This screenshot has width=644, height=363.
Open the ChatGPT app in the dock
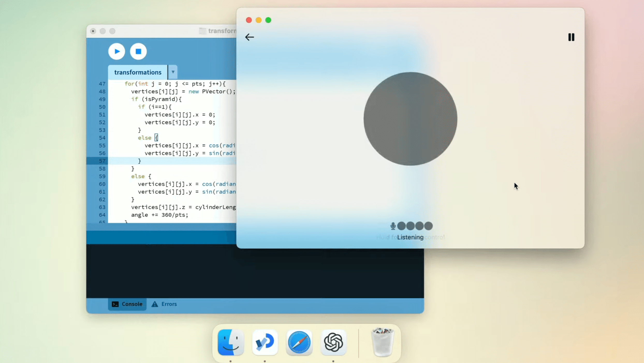click(x=333, y=342)
